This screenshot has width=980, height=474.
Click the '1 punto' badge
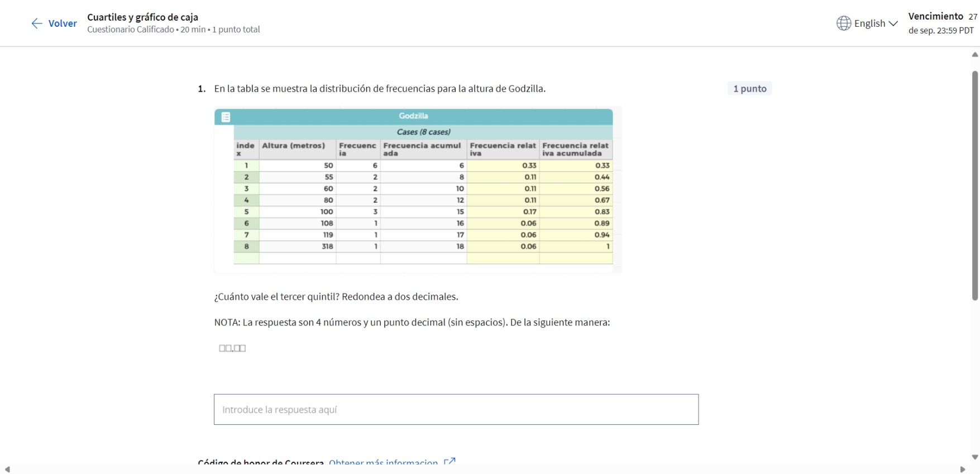[x=750, y=88]
